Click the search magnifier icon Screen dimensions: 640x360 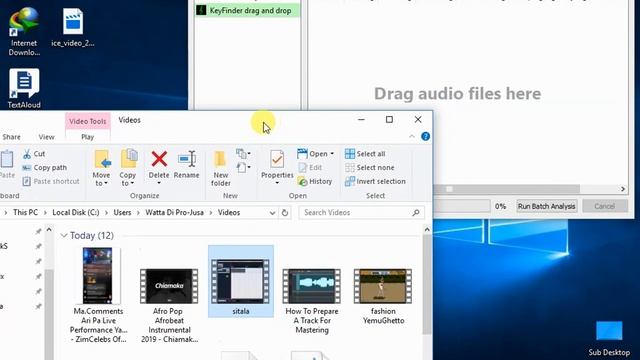tap(416, 213)
